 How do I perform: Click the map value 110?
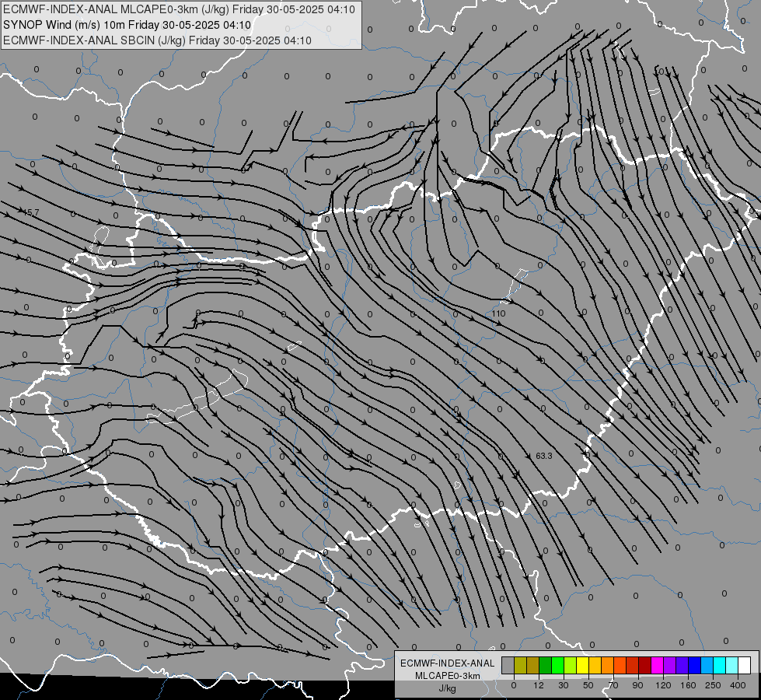click(x=498, y=313)
